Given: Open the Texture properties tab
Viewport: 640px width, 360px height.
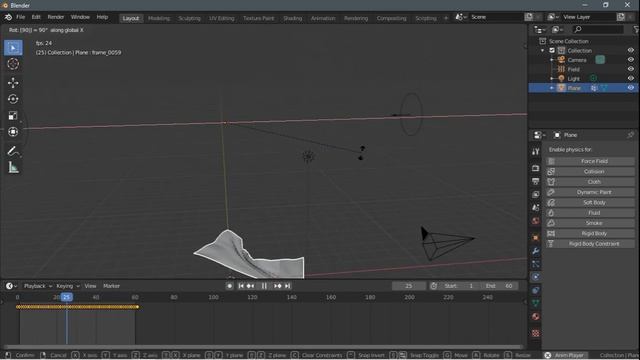Looking at the screenshot, I should point(536,333).
